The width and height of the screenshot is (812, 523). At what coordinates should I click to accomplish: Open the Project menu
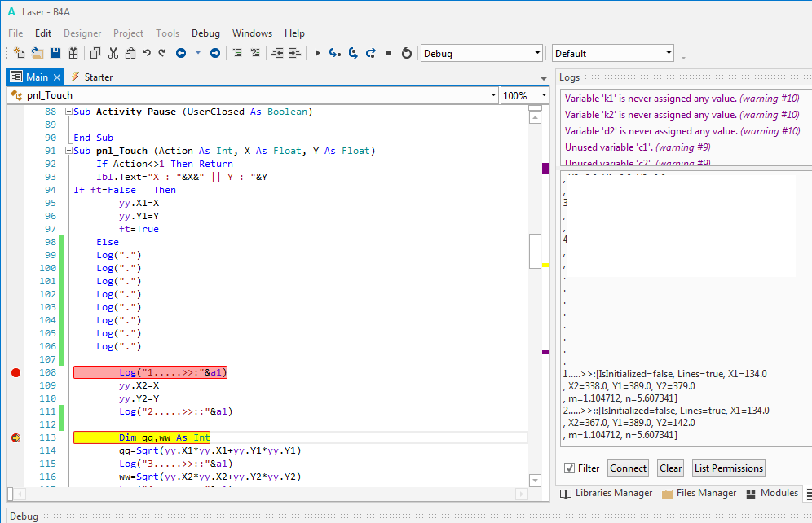[x=128, y=33]
